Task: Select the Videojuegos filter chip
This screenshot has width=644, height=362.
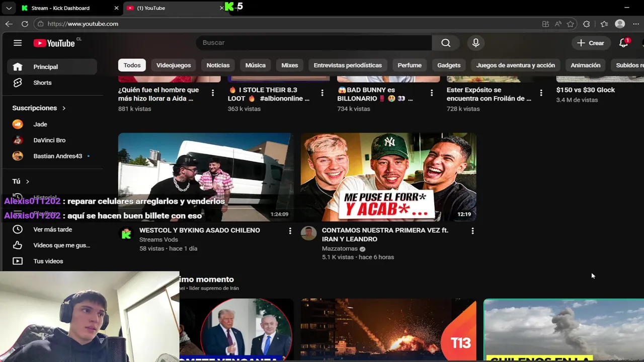Action: coord(174,65)
